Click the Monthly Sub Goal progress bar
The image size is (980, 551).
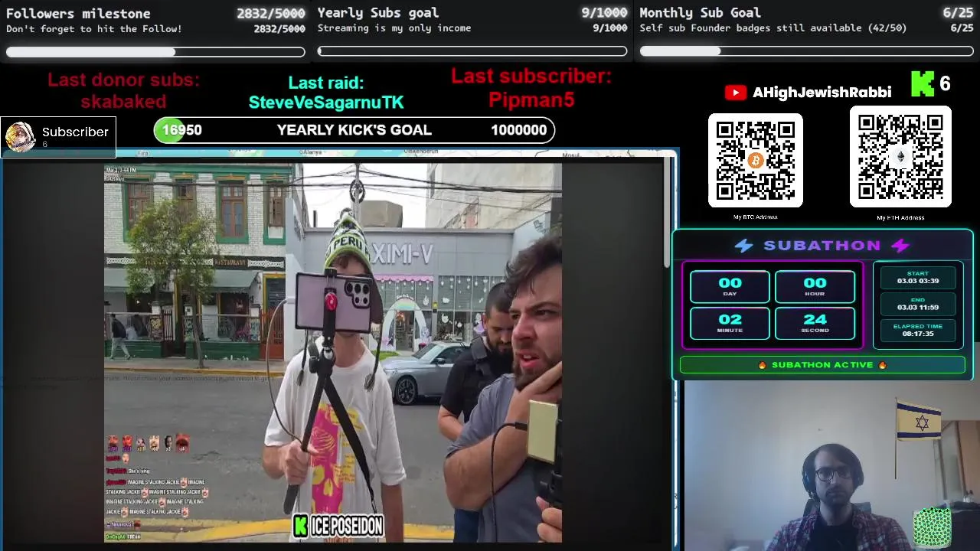(806, 51)
